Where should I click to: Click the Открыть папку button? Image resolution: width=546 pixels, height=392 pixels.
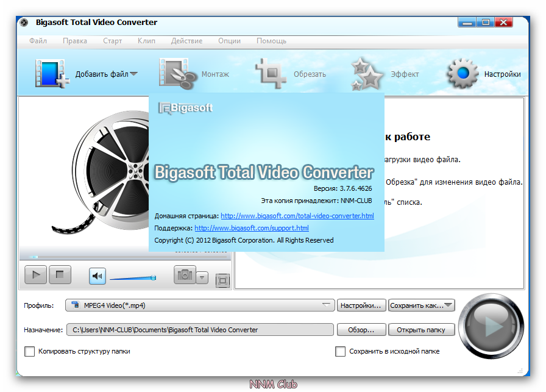421,330
